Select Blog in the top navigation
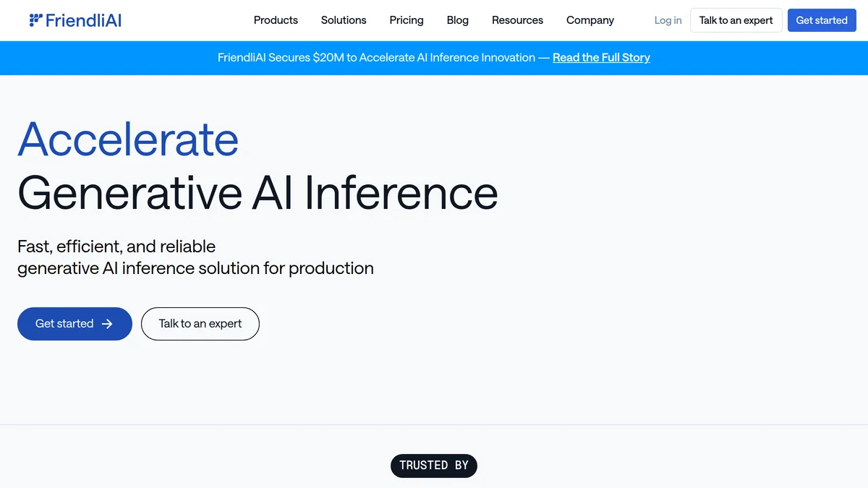The width and height of the screenshot is (868, 488). 457,20
